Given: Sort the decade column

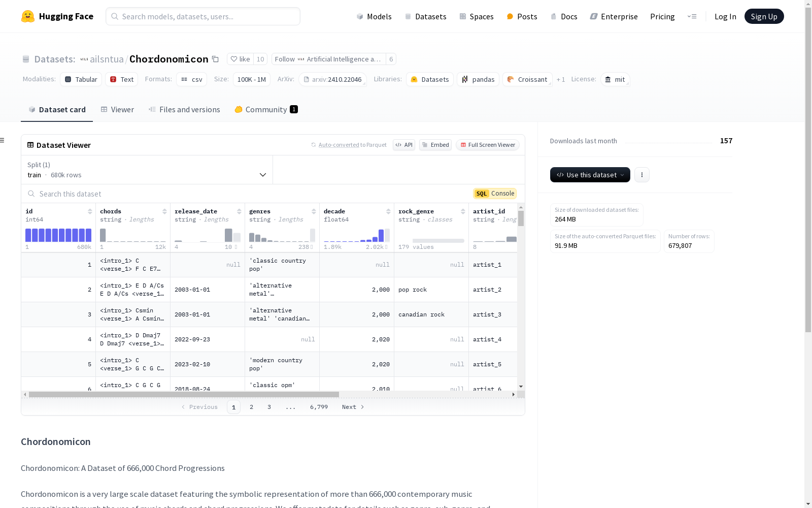Looking at the screenshot, I should [x=388, y=211].
